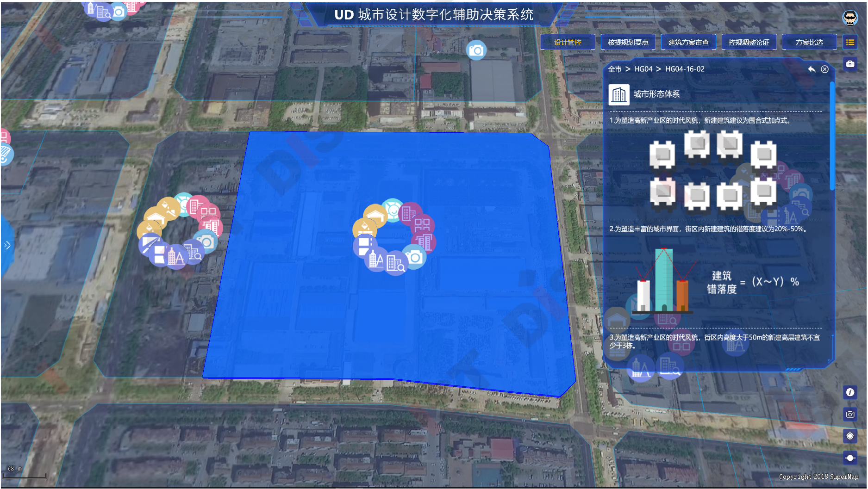Click the locate target icon on right toolbar

point(850,436)
